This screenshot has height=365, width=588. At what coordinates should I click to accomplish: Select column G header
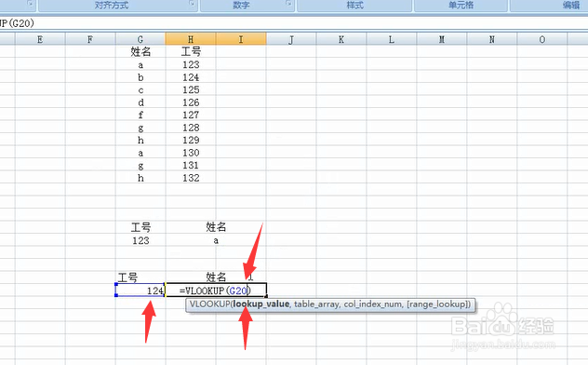click(140, 39)
